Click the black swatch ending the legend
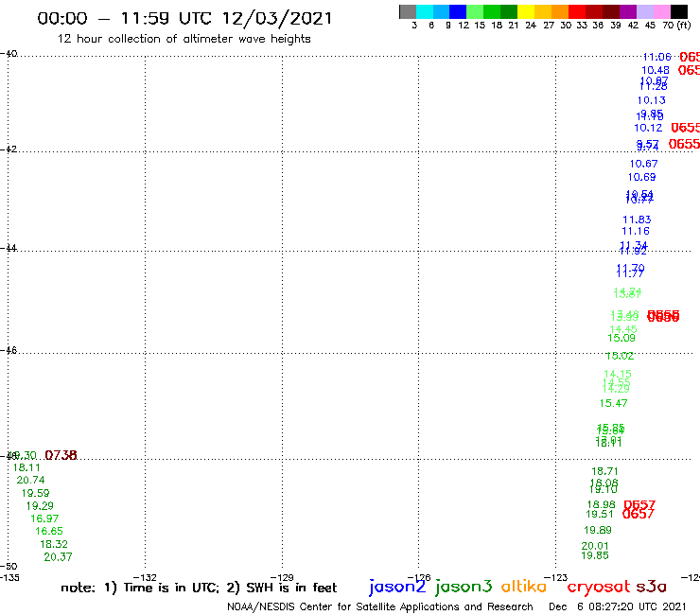 pos(678,11)
